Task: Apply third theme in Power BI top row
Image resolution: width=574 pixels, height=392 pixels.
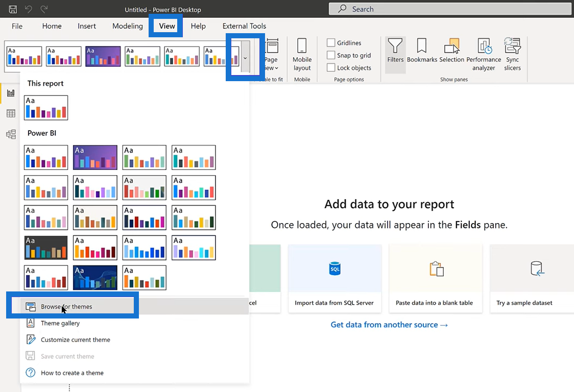Action: 144,157
